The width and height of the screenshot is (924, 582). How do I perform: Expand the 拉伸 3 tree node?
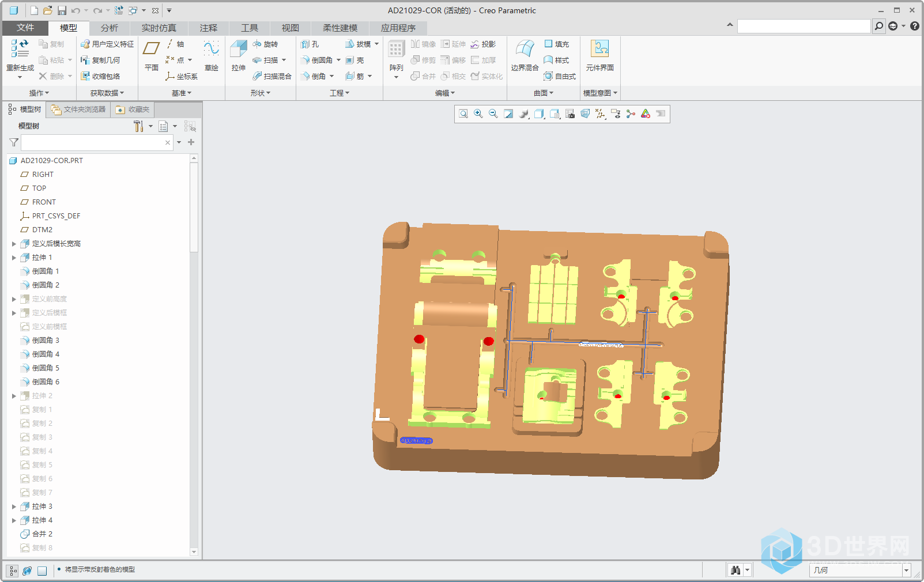[x=14, y=507]
